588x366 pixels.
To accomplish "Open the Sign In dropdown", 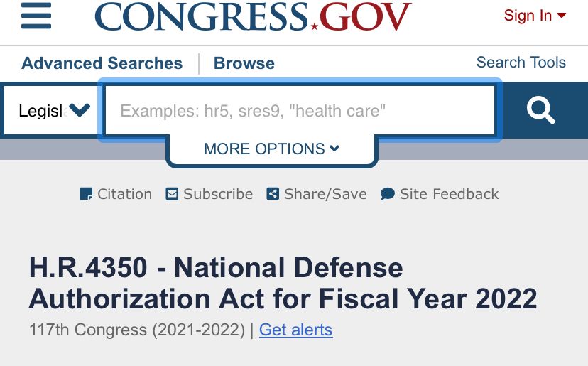I will coord(534,16).
